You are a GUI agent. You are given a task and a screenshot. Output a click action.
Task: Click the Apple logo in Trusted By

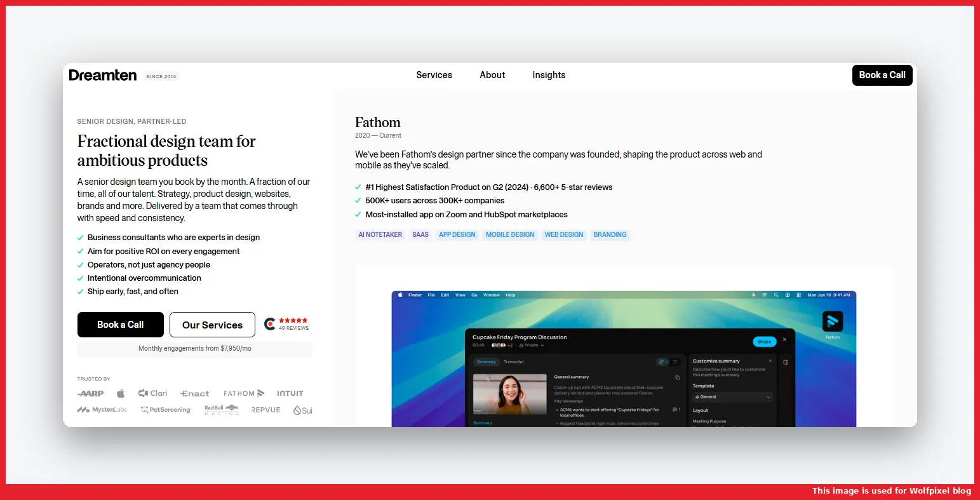point(121,393)
